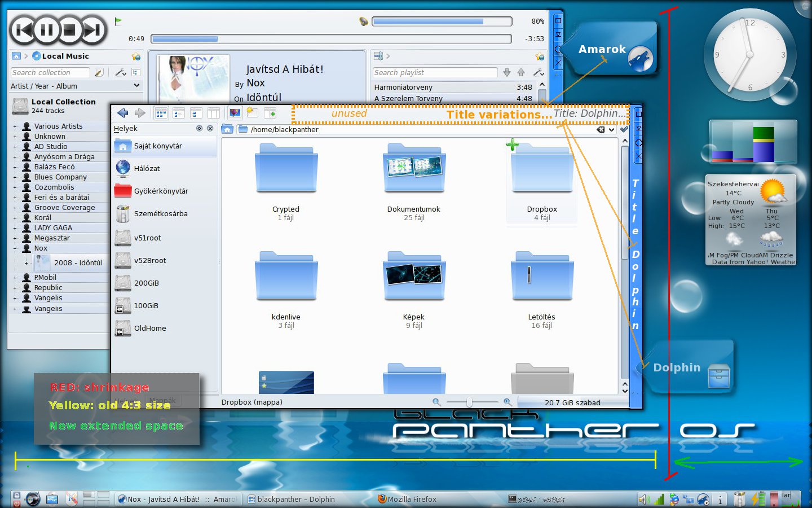Expand Republic artist node
This screenshot has width=812, height=508.
coord(15,288)
